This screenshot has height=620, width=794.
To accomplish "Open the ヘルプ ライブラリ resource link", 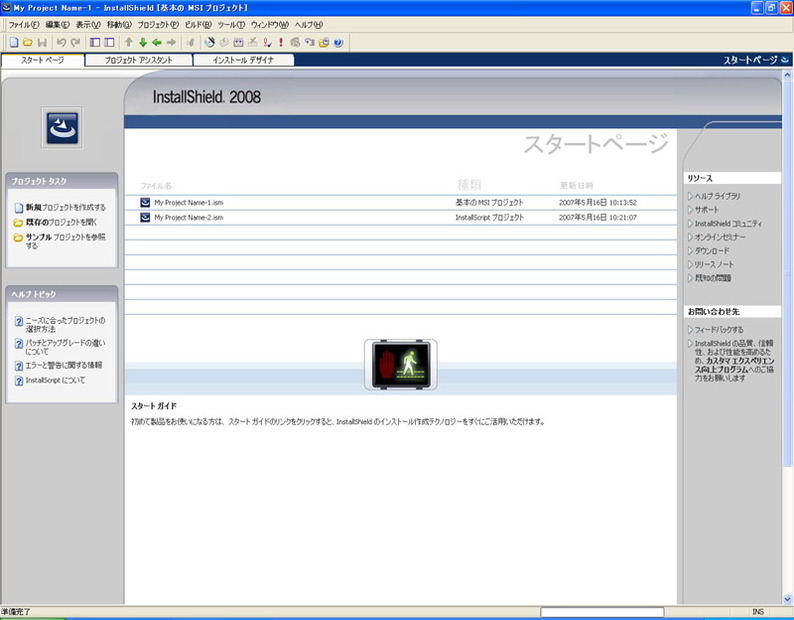I will (x=717, y=196).
